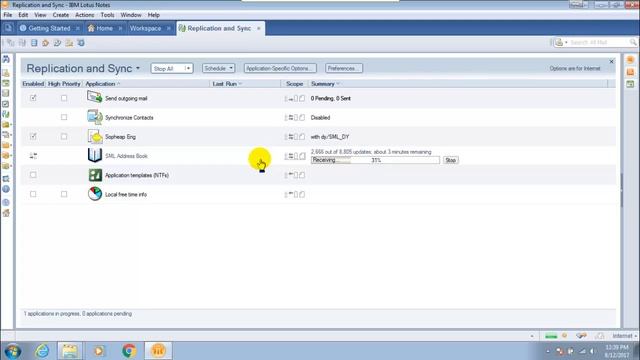The width and height of the screenshot is (640, 360).
Task: Click the green network status icon in status bar
Action: (551, 336)
